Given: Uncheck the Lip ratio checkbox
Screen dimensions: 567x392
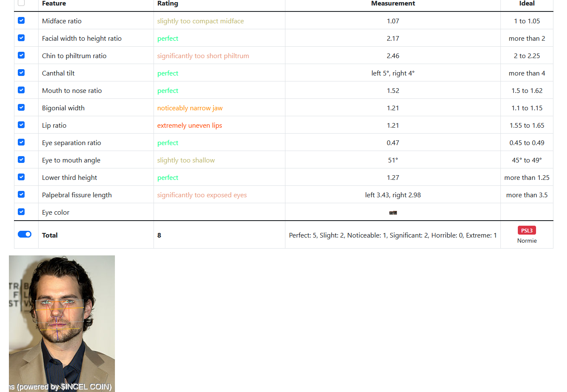Looking at the screenshot, I should tap(21, 125).
